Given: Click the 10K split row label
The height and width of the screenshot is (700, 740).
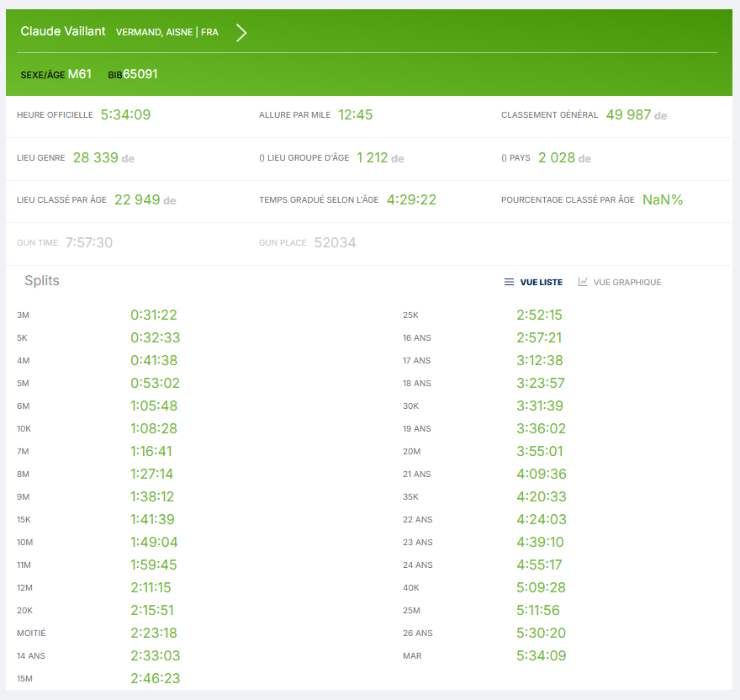Looking at the screenshot, I should (24, 429).
